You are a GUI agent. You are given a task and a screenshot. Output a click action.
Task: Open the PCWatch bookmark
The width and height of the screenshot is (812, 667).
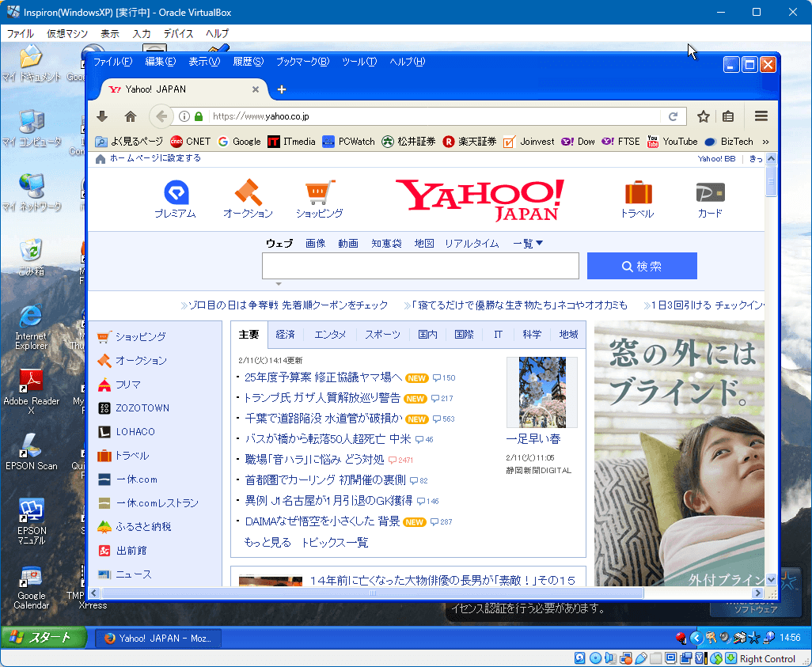point(348,142)
